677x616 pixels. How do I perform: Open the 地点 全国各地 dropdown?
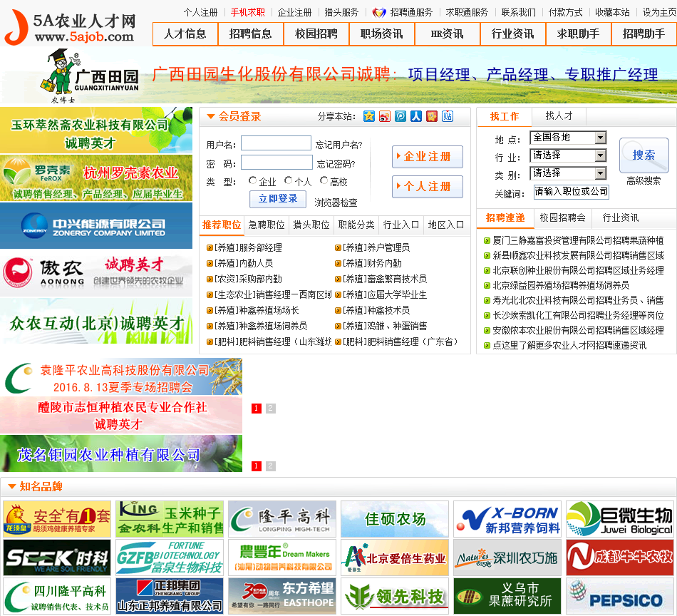click(568, 138)
